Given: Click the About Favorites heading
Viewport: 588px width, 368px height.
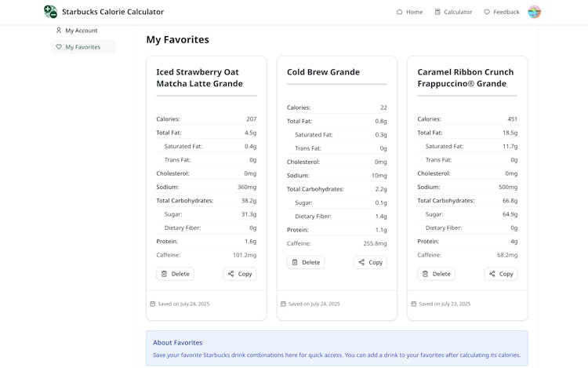Looking at the screenshot, I should (x=178, y=342).
